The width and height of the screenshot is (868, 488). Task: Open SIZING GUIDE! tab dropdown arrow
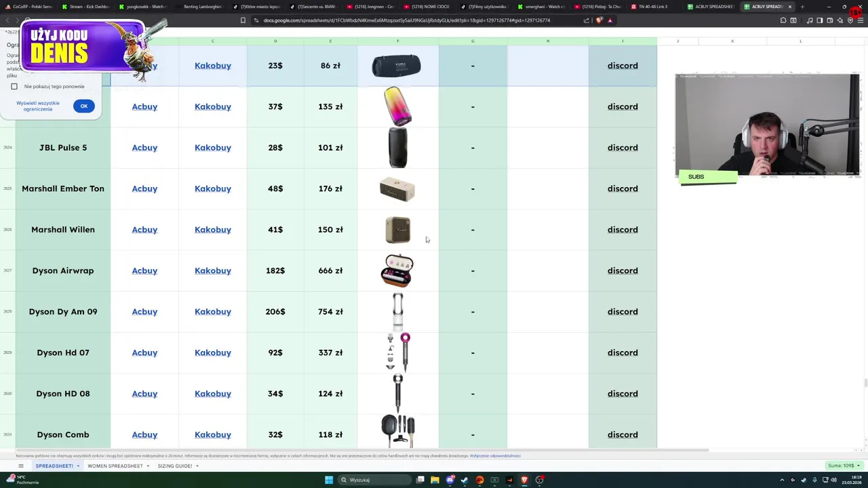197,466
